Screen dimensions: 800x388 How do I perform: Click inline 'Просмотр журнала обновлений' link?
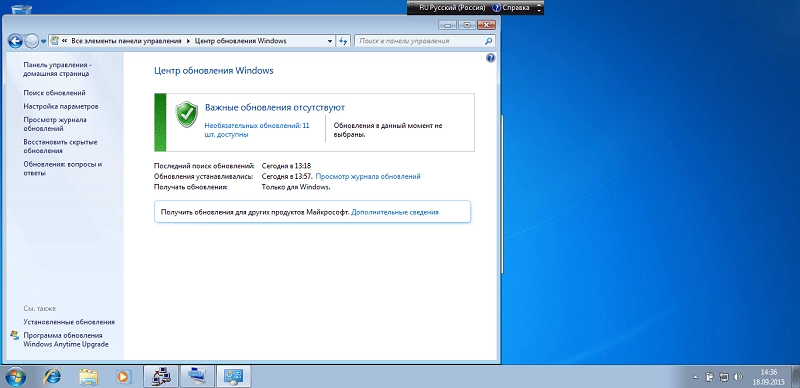click(x=368, y=176)
